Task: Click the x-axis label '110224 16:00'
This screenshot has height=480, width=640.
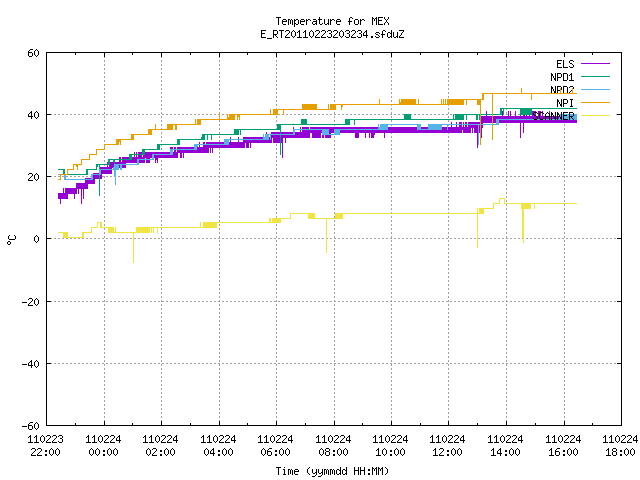Action: coord(564,446)
